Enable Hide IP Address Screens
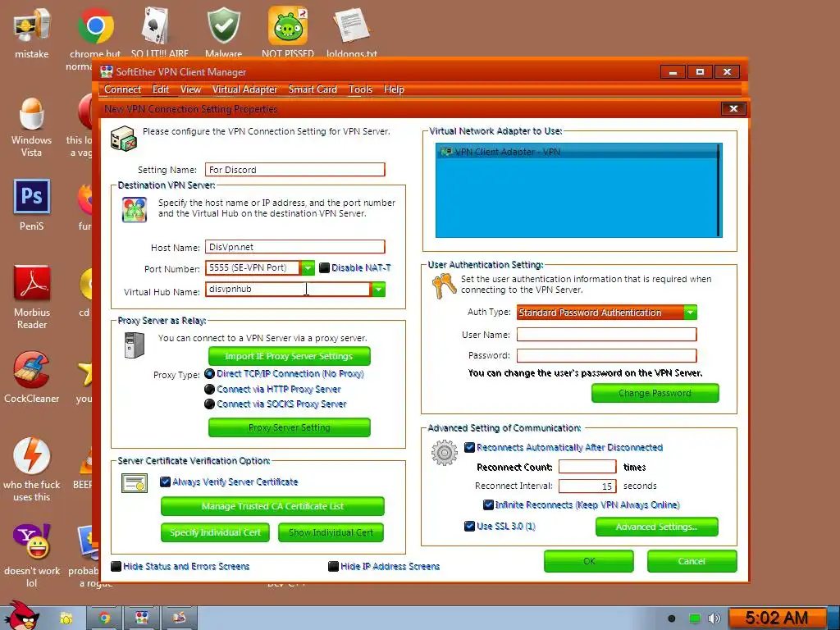The height and width of the screenshot is (630, 840). [x=333, y=566]
